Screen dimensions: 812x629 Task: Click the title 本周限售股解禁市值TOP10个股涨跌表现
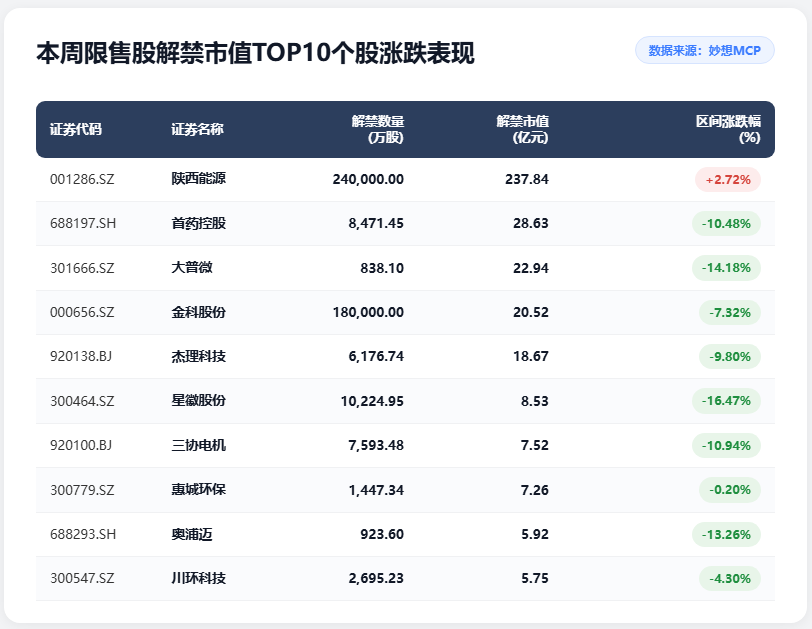[x=255, y=53]
